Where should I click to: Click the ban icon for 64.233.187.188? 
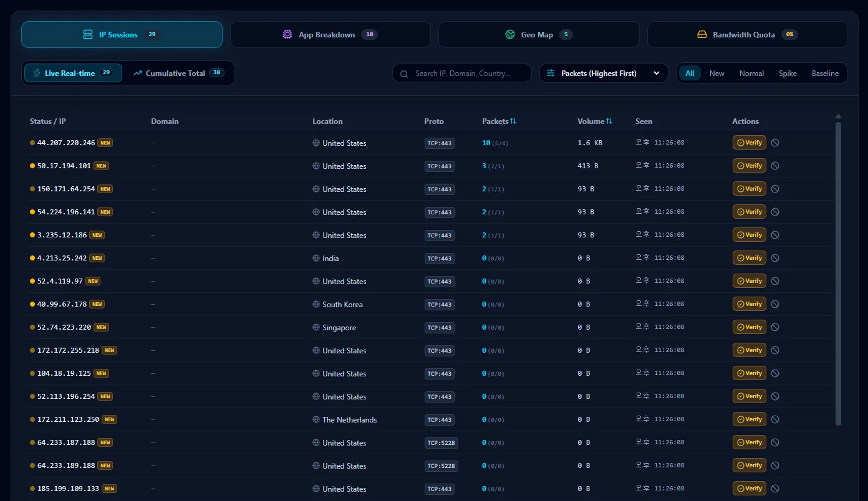tap(775, 442)
